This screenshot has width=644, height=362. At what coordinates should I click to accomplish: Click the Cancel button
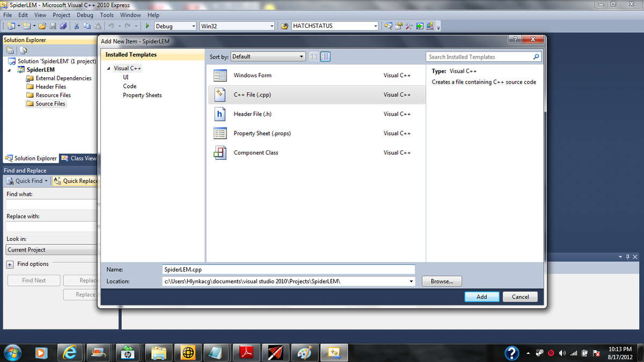520,297
